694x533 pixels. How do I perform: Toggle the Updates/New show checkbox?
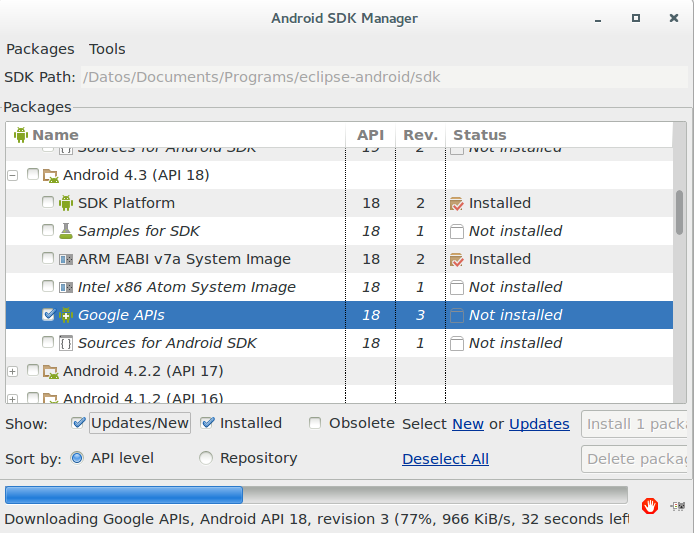pos(78,423)
